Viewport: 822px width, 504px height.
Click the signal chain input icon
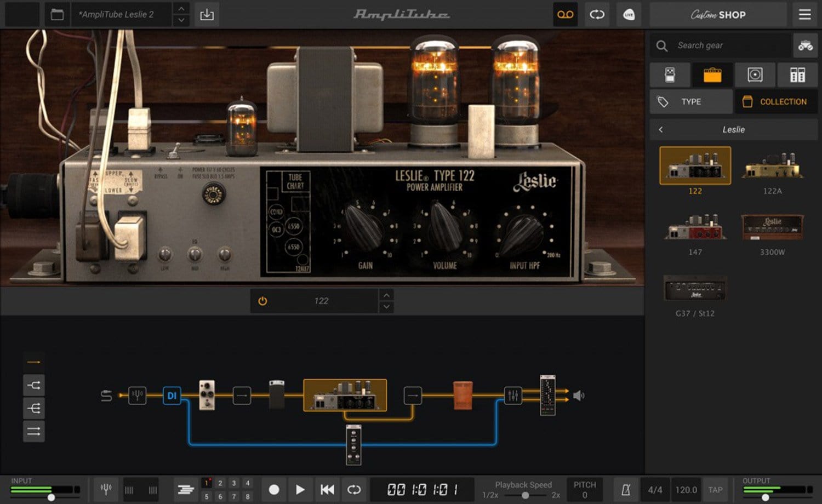coord(106,396)
